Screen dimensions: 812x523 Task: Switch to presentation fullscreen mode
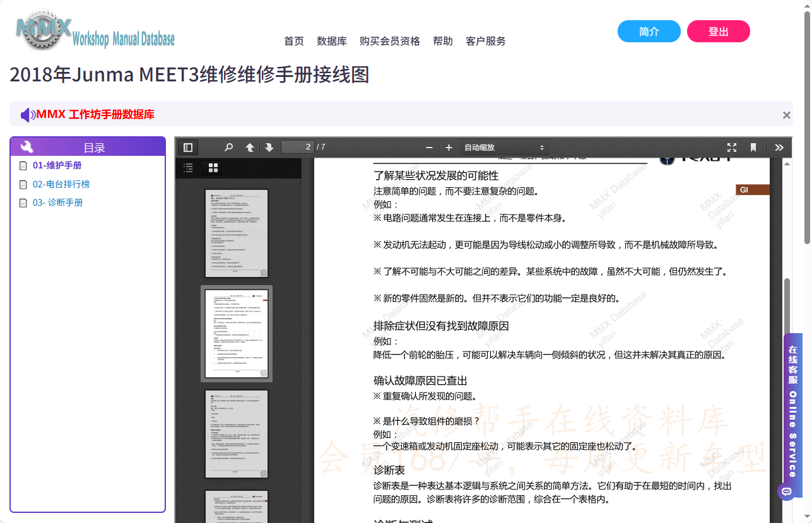[732, 148]
